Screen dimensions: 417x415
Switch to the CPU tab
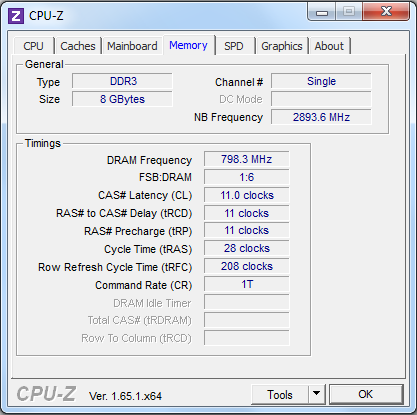(x=33, y=46)
